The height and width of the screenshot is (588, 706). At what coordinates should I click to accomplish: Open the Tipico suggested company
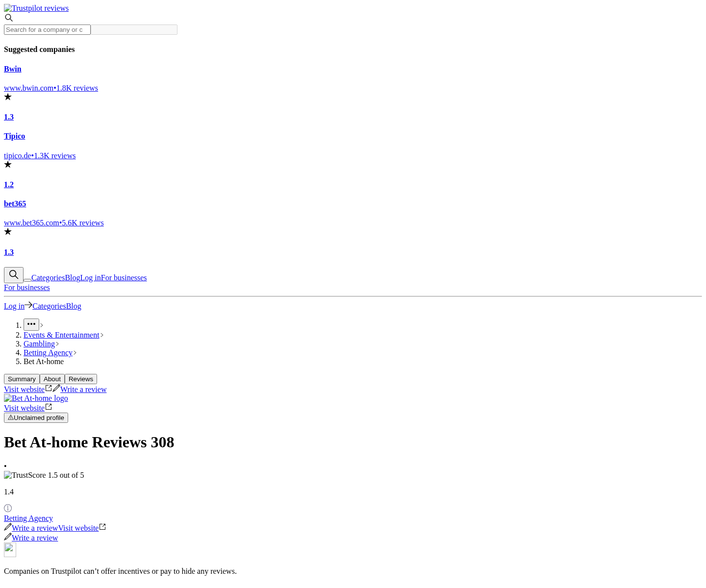[x=14, y=136]
